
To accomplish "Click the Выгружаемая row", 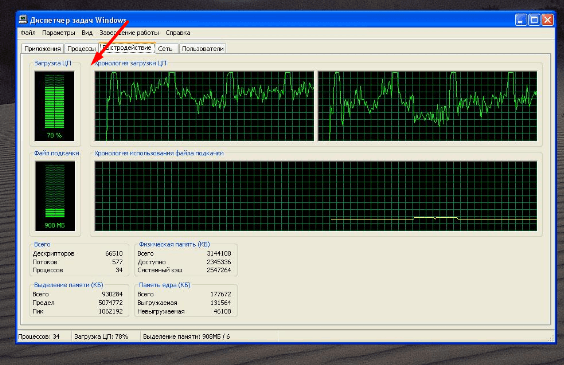I will click(184, 303).
